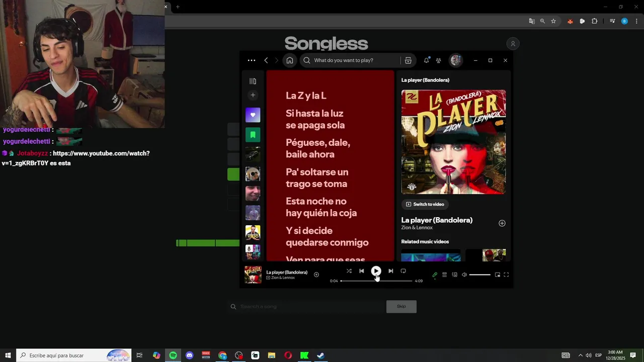Screen dimensions: 644x362
Task: Select lyric 'Pa' soltarse un trago se toma'
Action: click(317, 178)
